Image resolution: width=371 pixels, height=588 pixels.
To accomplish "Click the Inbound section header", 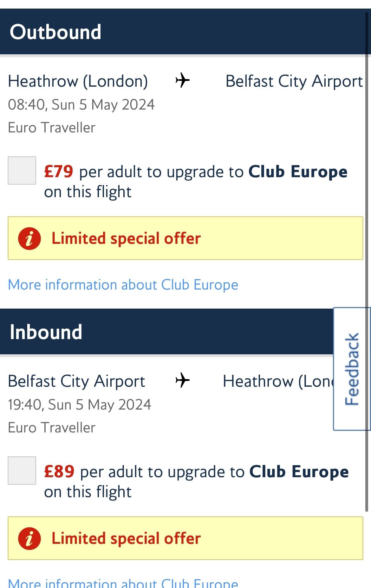I will [46, 332].
